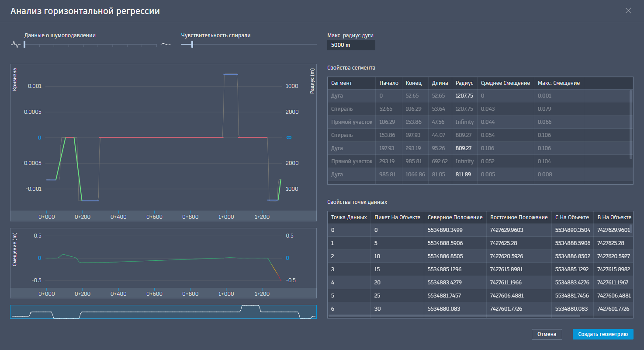This screenshot has width=644, height=350.
Task: Click the Создать геометрию button
Action: [x=603, y=334]
